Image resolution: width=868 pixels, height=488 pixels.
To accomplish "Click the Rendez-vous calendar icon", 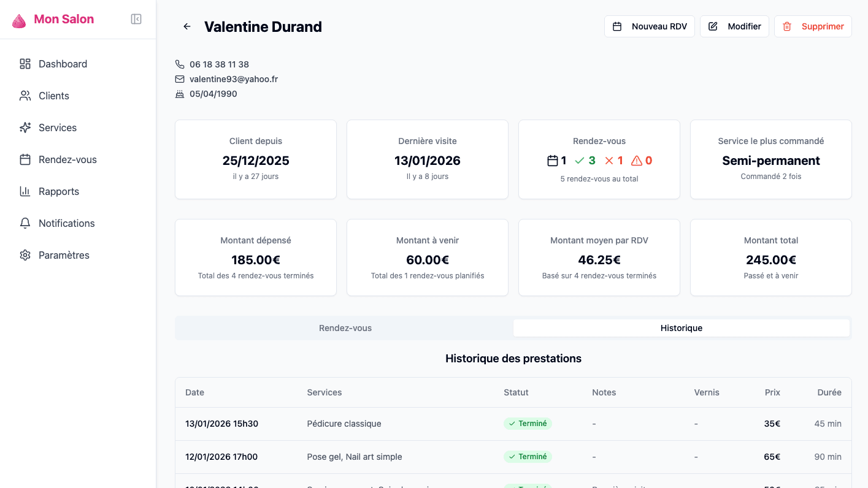I will [25, 159].
